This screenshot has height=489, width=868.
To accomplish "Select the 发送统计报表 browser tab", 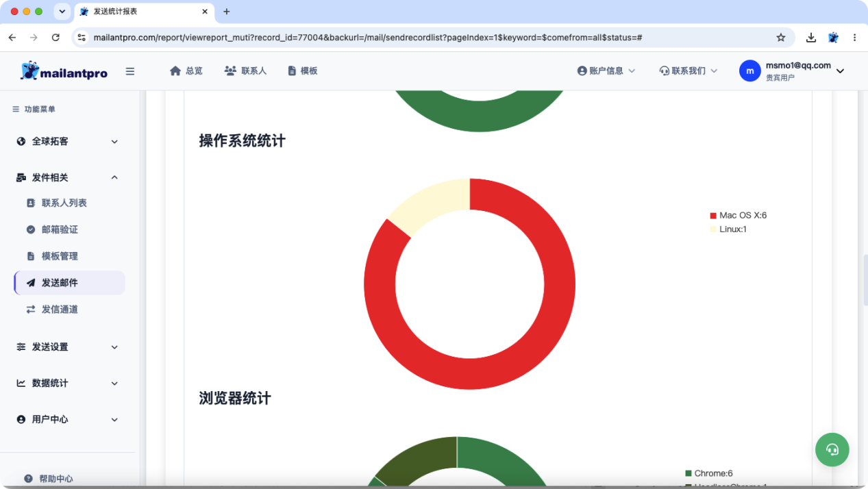I will (x=144, y=12).
